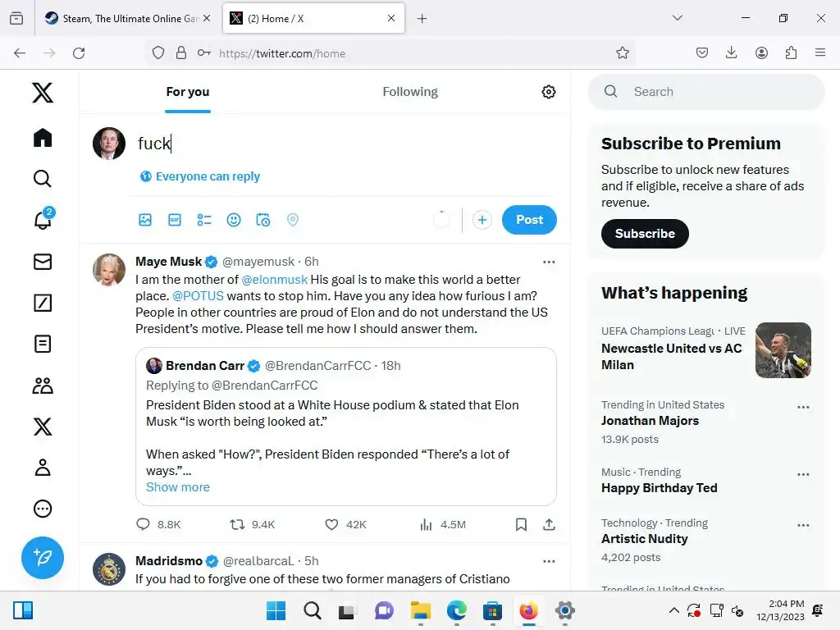840x630 pixels.
Task: Click the Post button
Action: 529,220
